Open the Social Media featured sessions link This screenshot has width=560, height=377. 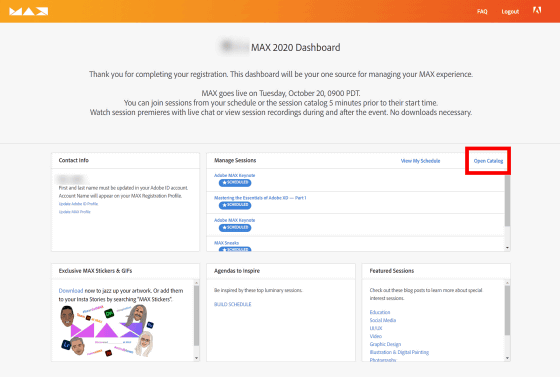point(382,320)
